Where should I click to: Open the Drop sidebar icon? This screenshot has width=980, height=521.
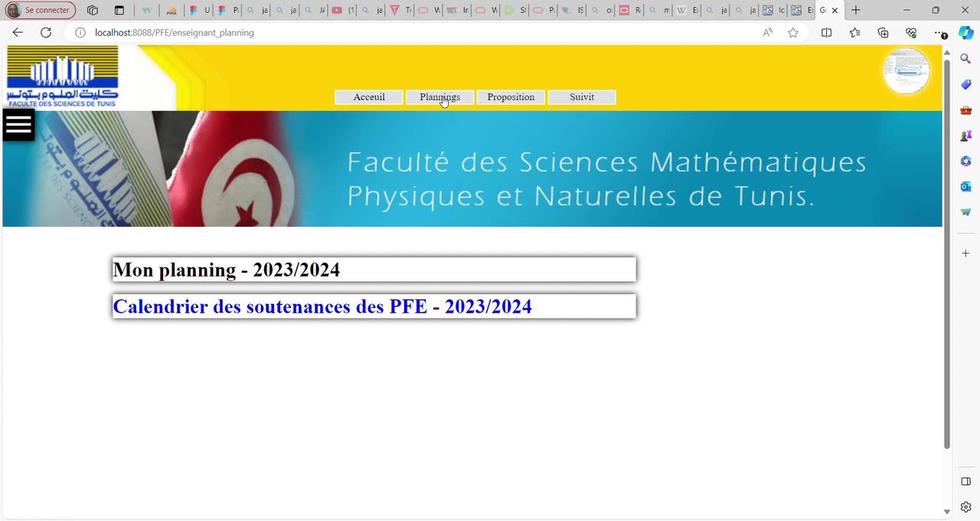[x=965, y=212]
